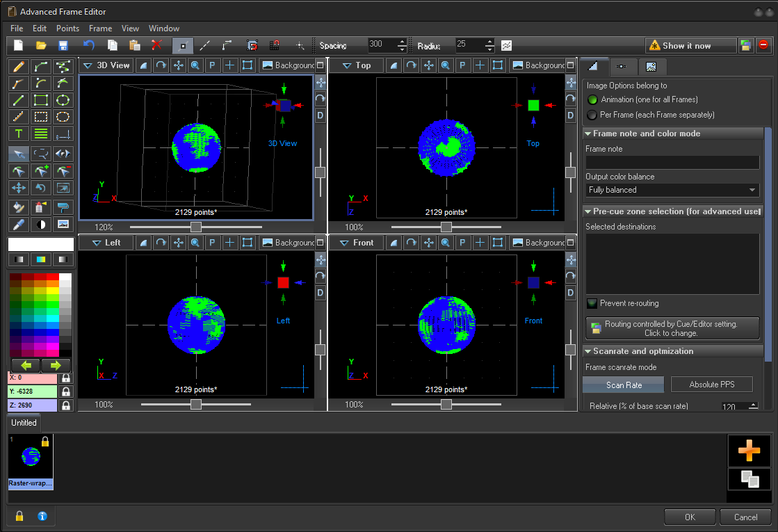Click the Cancel button
Screen dimensions: 778x532
(x=745, y=517)
